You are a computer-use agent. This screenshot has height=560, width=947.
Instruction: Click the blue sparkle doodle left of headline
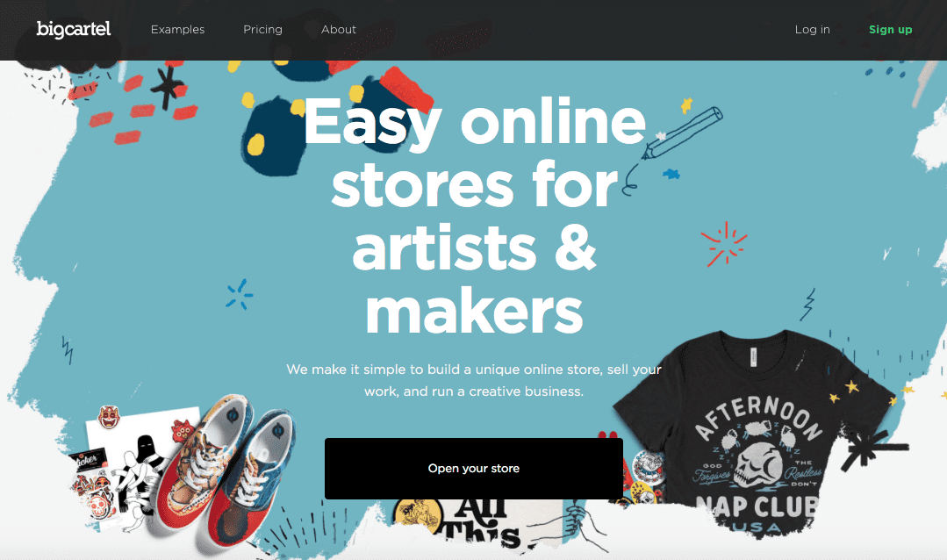pos(240,294)
